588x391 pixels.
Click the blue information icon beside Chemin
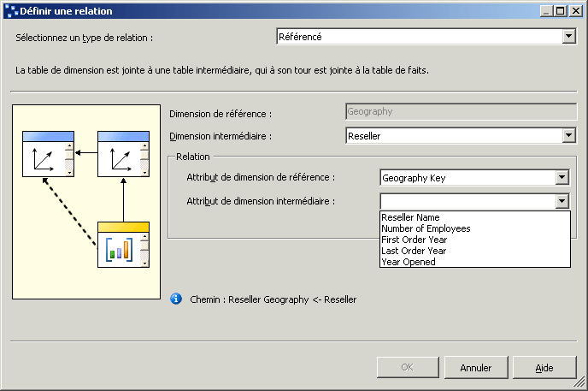[176, 299]
